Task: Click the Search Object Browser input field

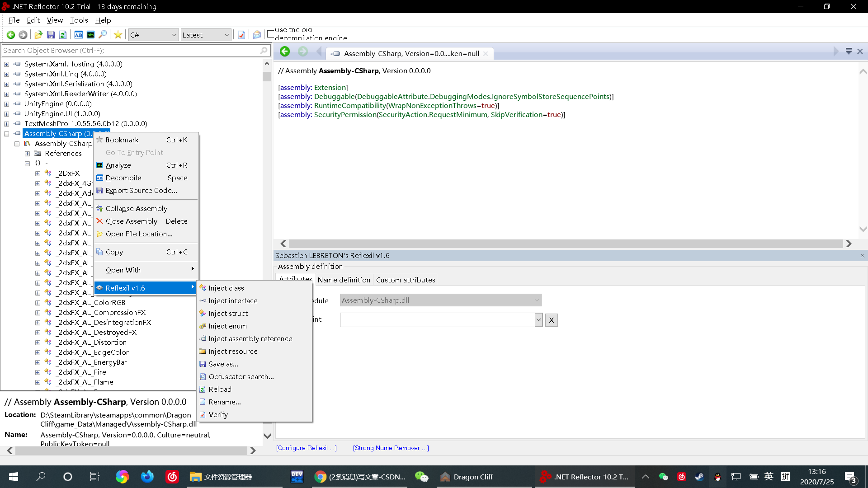Action: 131,51
